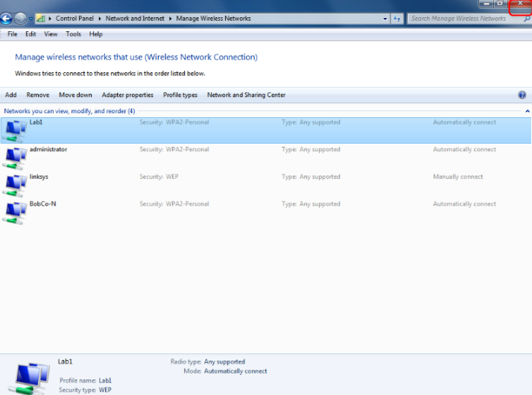This screenshot has width=532, height=395.
Task: Open Profile types
Action: (x=180, y=95)
